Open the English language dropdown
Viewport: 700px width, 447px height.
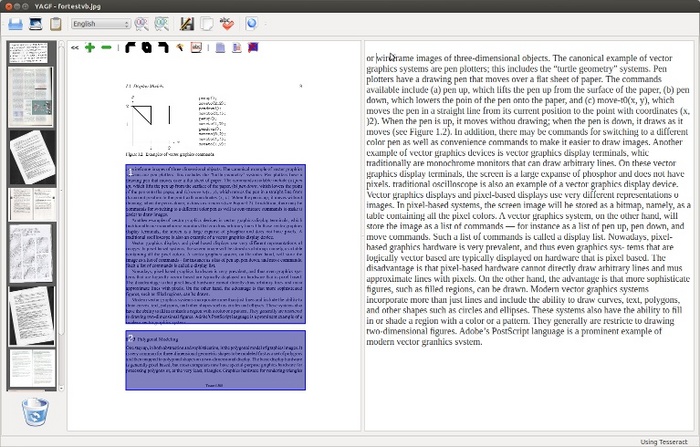pos(101,24)
